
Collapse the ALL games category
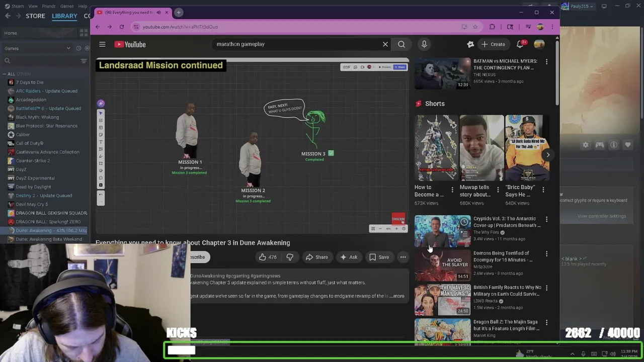point(5,74)
